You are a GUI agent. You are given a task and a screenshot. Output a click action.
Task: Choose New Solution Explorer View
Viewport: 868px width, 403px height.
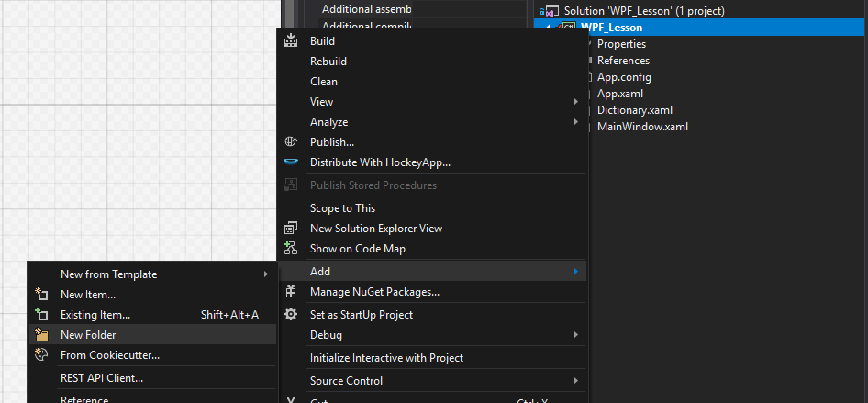pyautogui.click(x=432, y=228)
